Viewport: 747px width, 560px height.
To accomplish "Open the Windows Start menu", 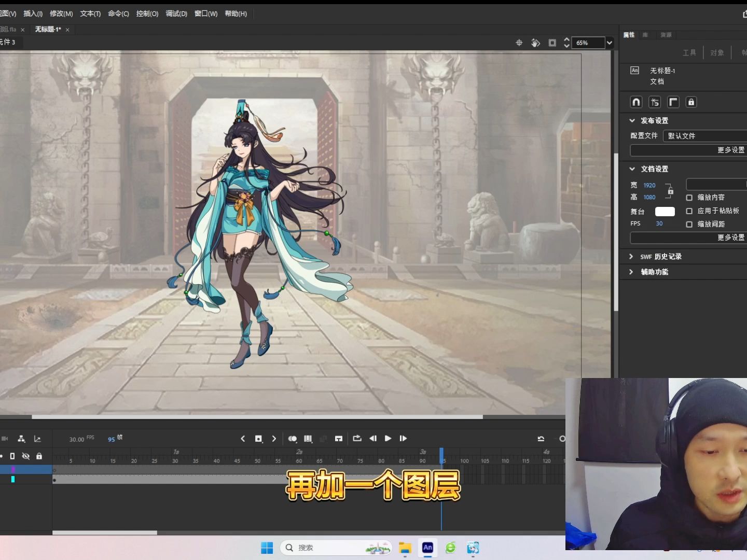I will pyautogui.click(x=267, y=548).
